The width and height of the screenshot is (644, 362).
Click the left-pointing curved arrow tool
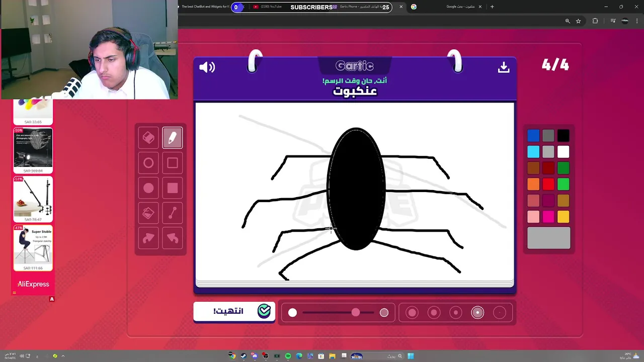tap(173, 238)
